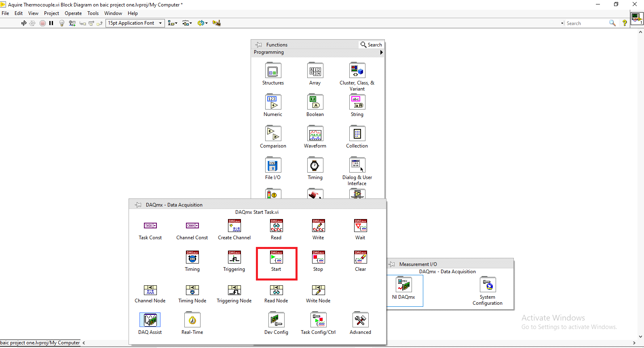
Task: Open the Structures palette
Action: (273, 71)
